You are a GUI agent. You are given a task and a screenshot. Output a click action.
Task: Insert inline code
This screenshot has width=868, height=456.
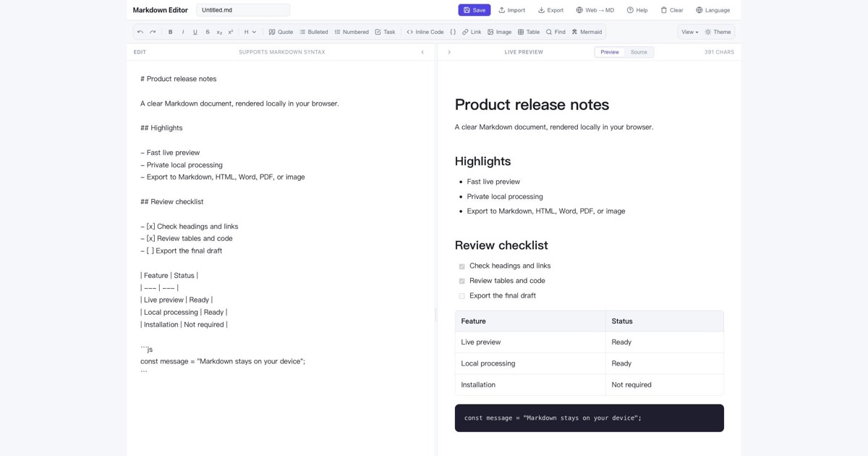pos(425,32)
